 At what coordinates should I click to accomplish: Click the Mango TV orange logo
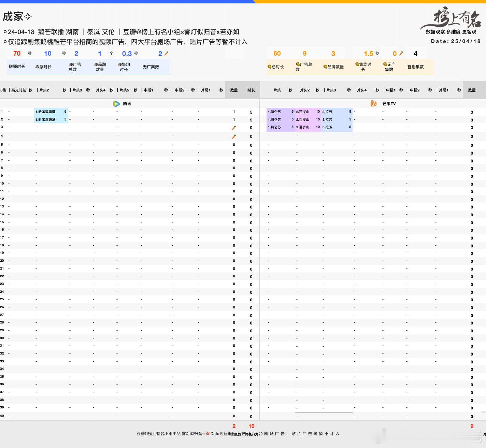(374, 103)
